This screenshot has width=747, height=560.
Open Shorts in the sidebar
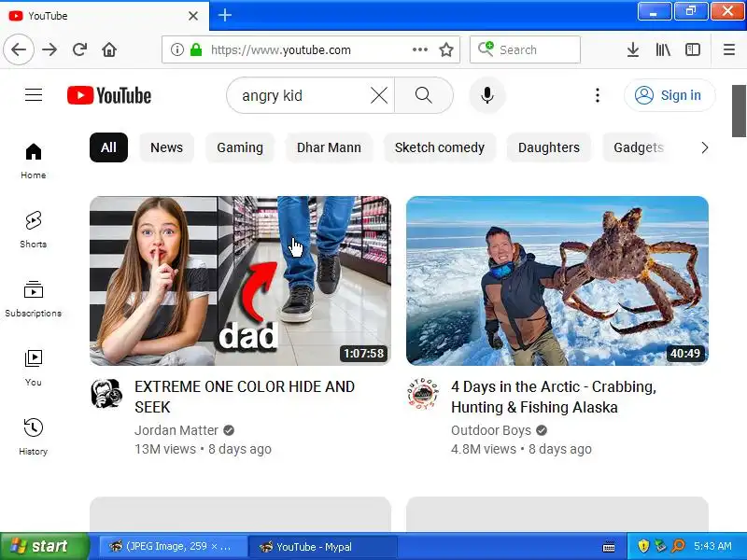(34, 230)
